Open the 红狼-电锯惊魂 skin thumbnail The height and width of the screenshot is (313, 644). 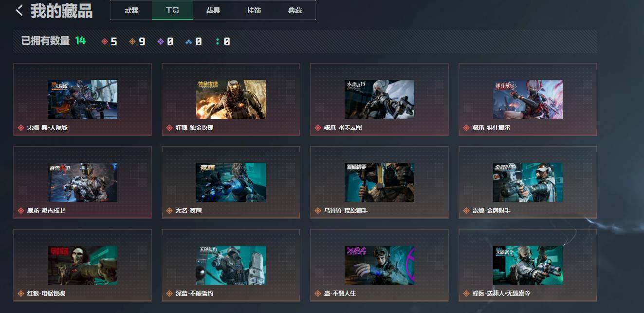click(x=82, y=265)
